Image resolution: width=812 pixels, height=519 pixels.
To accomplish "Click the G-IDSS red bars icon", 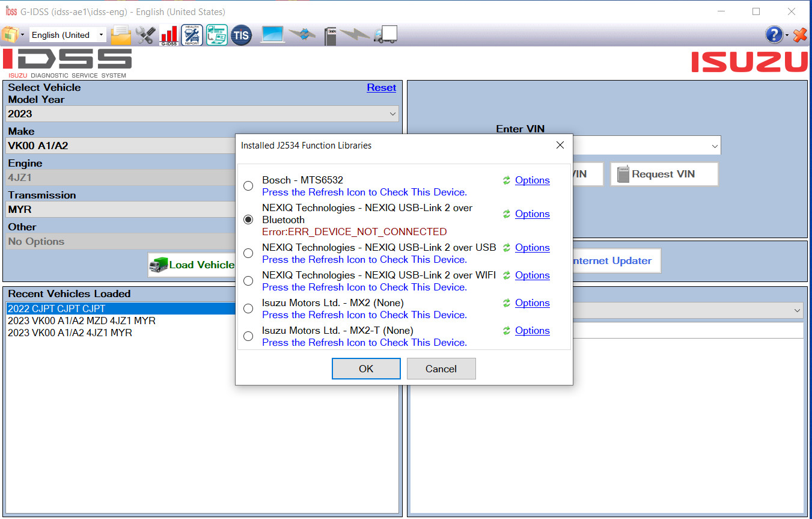I will pos(169,35).
